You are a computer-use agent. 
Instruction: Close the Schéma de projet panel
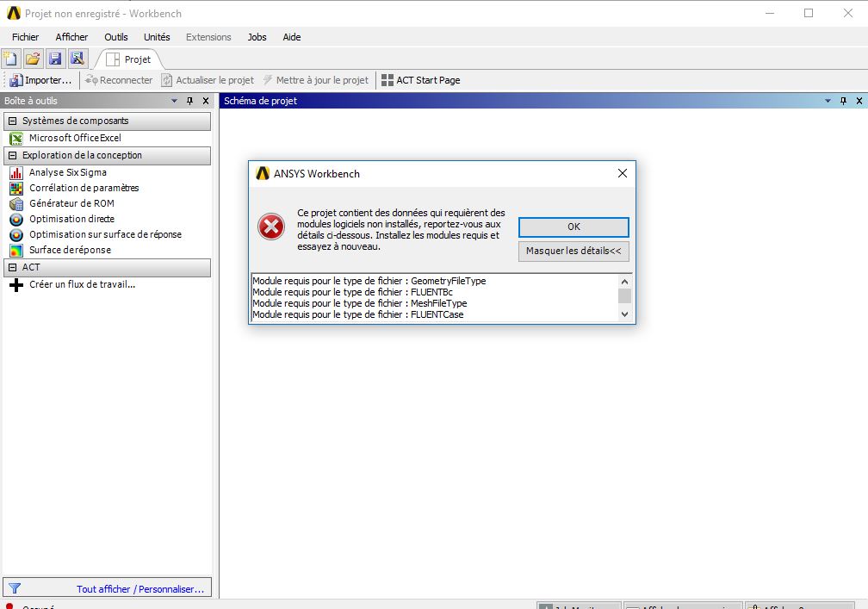pyautogui.click(x=859, y=101)
